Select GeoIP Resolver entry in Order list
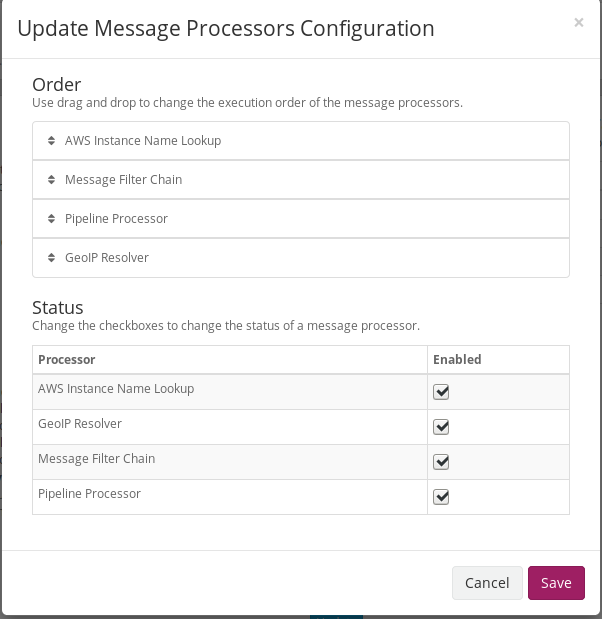Screen dimensions: 602x619 [x=107, y=258]
